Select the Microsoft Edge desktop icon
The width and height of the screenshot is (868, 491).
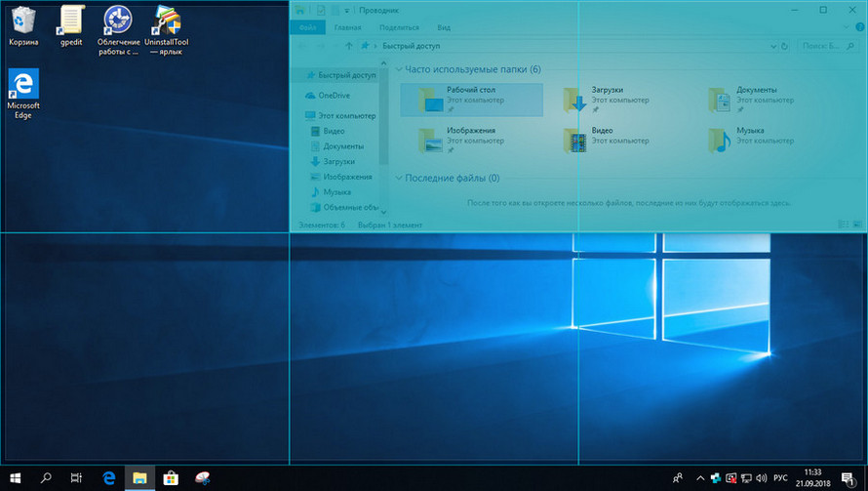click(x=23, y=86)
